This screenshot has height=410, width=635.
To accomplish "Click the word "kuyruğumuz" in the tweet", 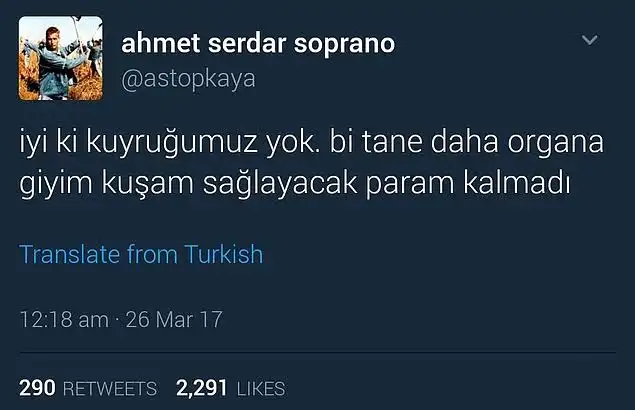I will (x=172, y=143).
